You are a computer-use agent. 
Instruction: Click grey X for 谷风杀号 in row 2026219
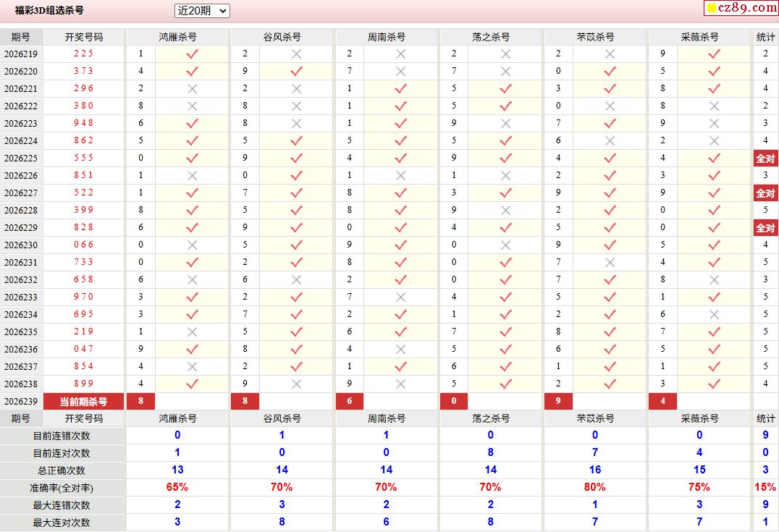tap(297, 54)
